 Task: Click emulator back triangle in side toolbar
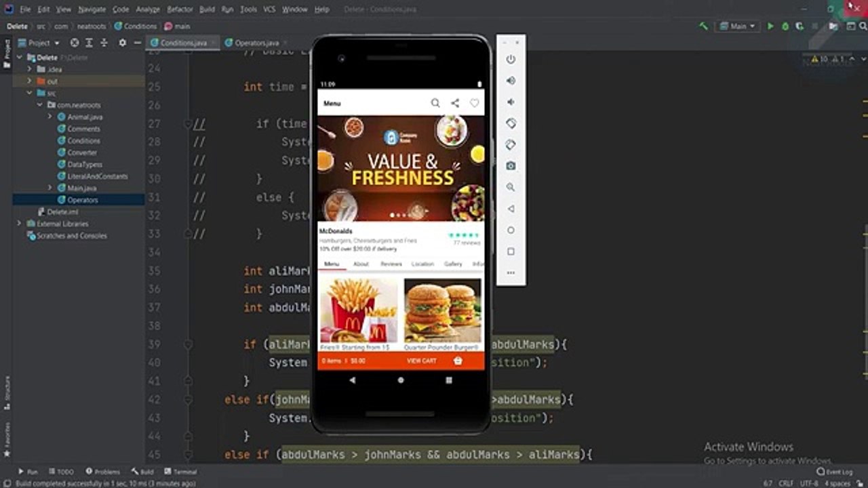point(511,209)
